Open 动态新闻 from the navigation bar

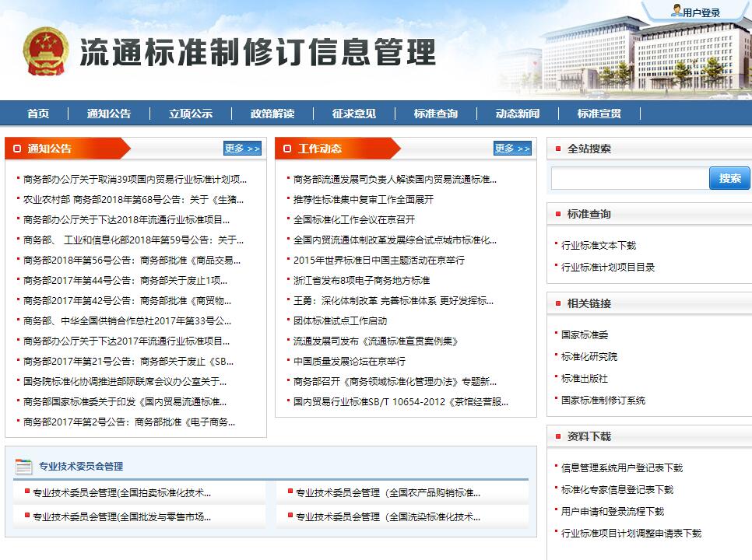coord(517,114)
